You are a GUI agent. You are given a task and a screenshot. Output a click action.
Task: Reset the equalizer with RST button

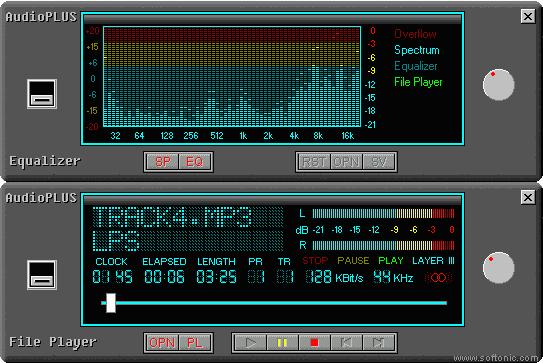click(x=314, y=162)
